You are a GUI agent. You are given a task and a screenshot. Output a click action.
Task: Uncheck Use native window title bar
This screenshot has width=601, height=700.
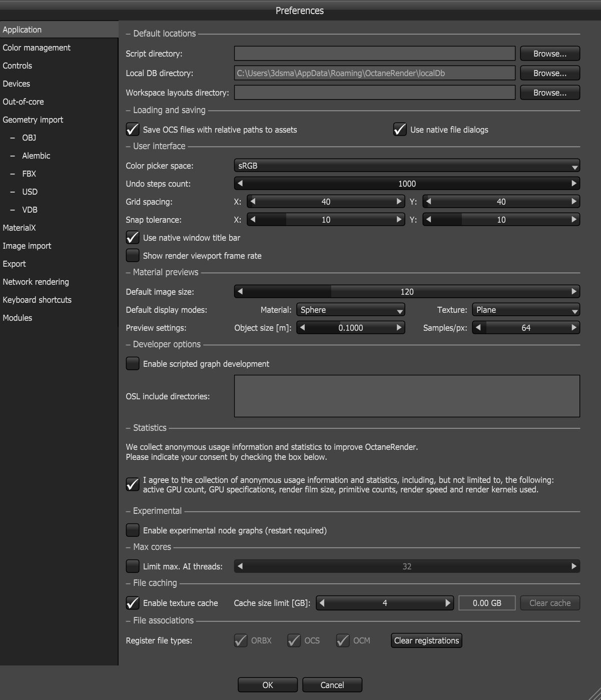click(133, 238)
